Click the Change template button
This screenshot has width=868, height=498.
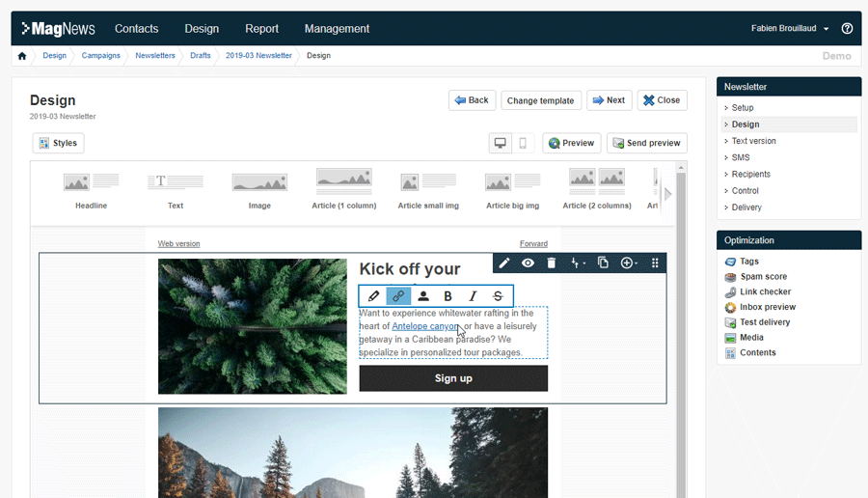pos(540,100)
